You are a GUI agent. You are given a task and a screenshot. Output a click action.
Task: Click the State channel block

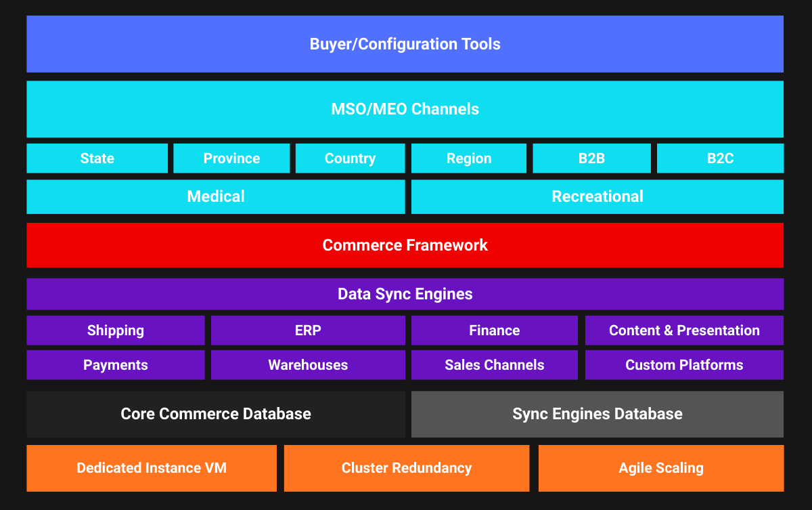click(97, 158)
